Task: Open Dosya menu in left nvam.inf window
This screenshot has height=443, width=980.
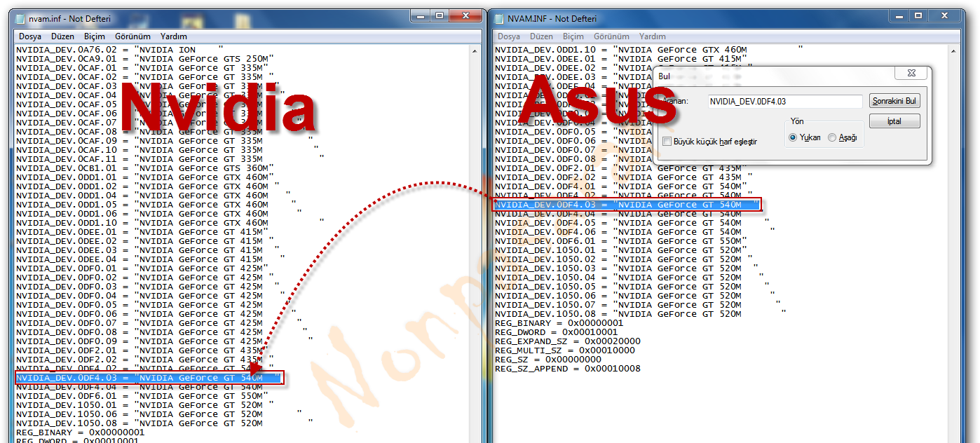Action: pos(30,36)
